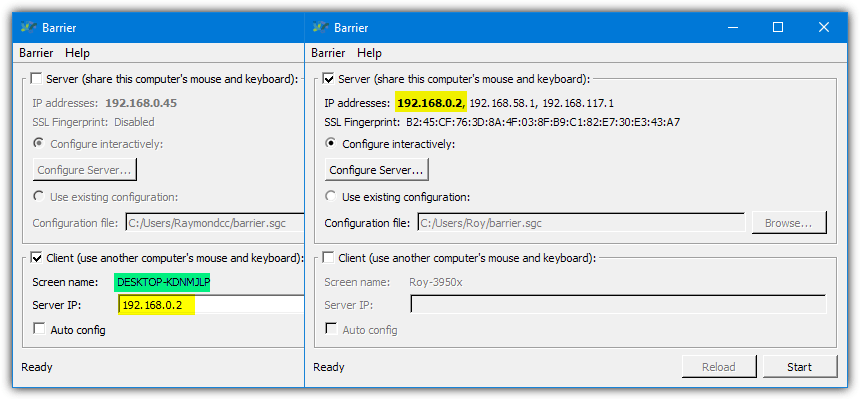Enable the Client checkbox in the right window
860x399 pixels.
click(329, 257)
